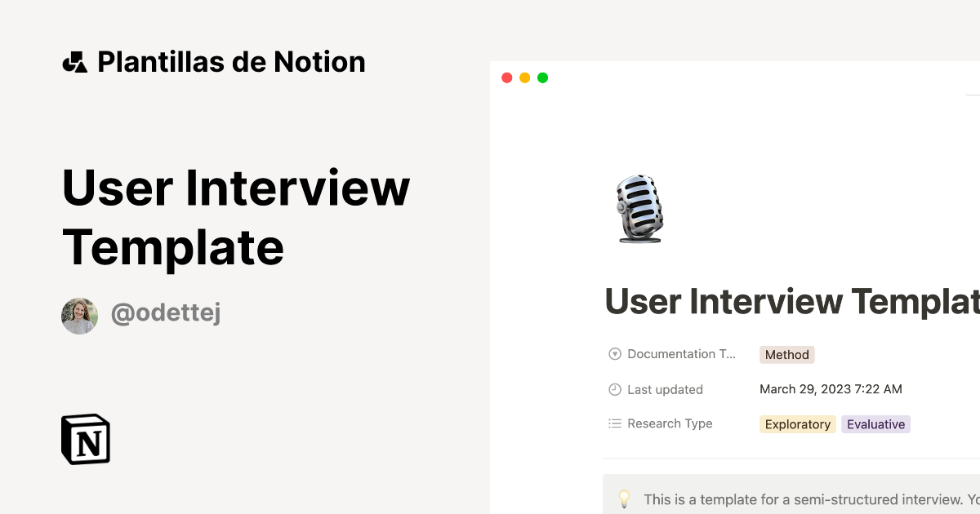Click the green maximize window dot

[542, 78]
